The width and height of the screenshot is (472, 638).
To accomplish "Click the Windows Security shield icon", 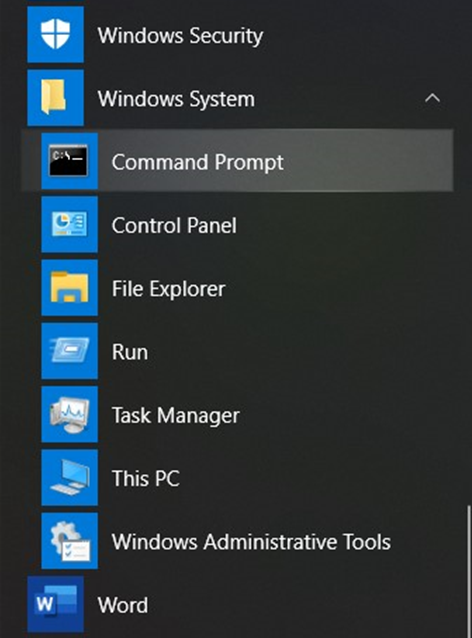I will coord(55,35).
